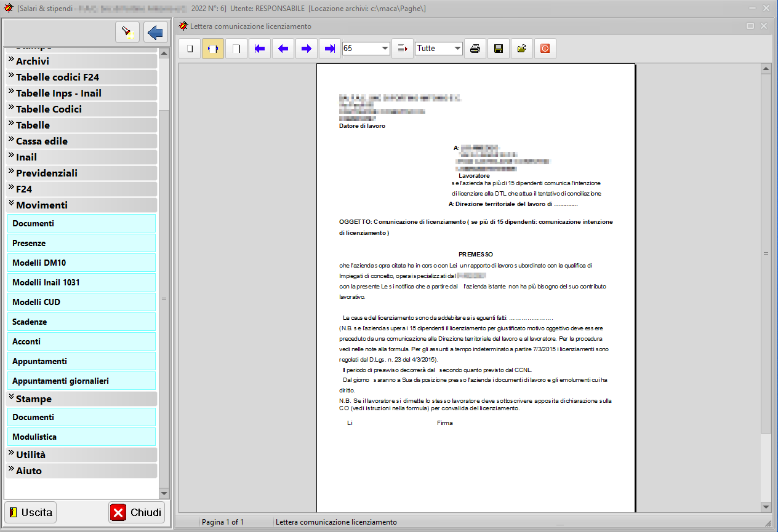Open Presenze under Movimenti
The height and width of the screenshot is (532, 778).
tap(82, 243)
